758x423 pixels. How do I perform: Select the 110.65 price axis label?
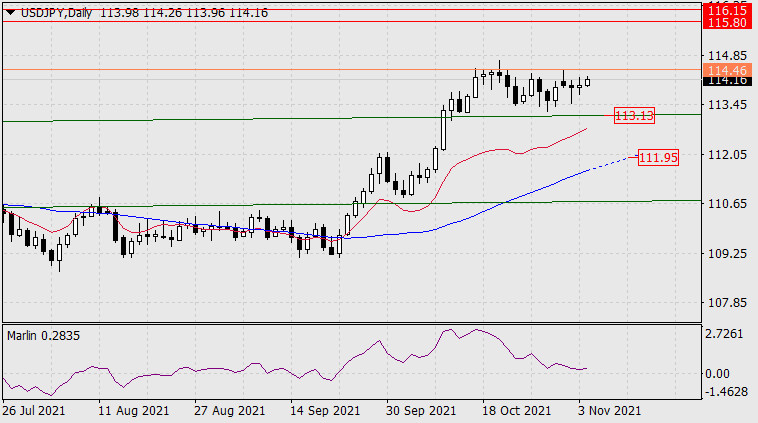coord(727,204)
